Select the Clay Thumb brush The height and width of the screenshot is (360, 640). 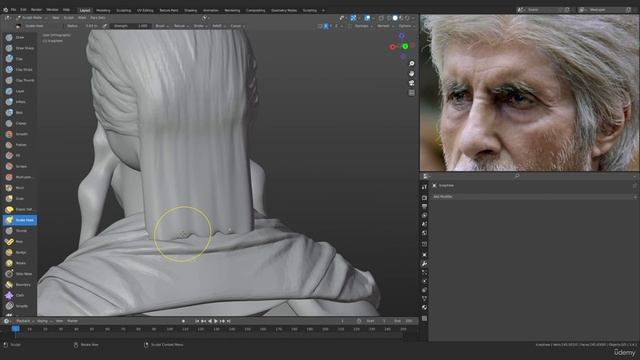click(19, 80)
